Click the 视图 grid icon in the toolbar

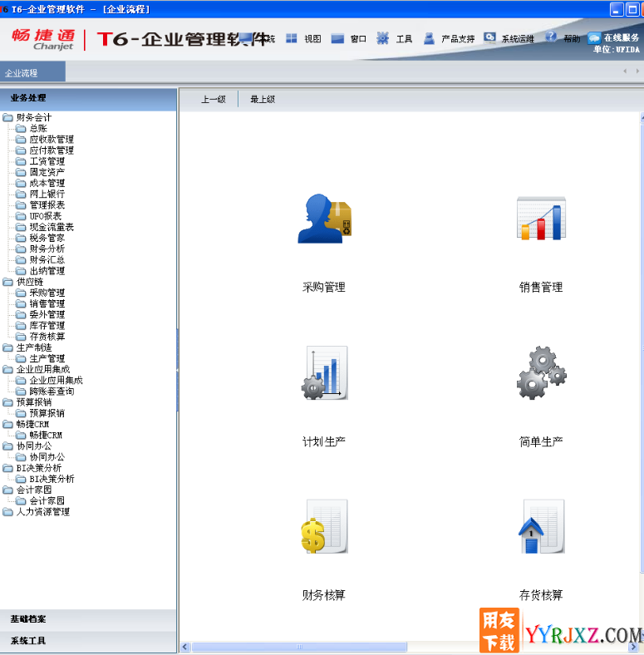click(292, 38)
